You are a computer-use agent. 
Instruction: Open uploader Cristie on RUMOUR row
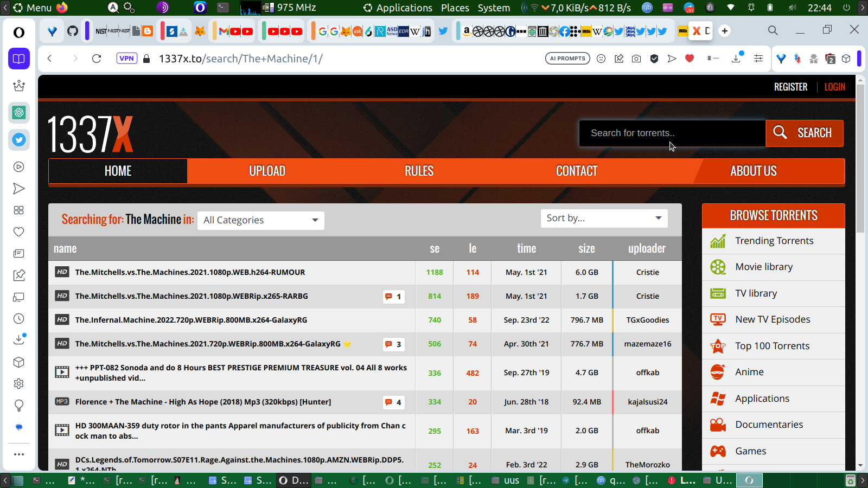click(648, 272)
